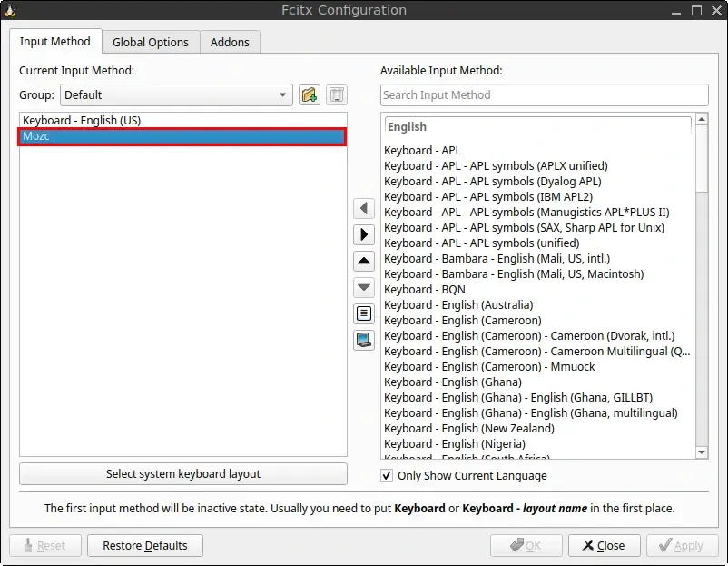The width and height of the screenshot is (728, 566).
Task: Select English (Ghana, multilingual) entry
Action: click(x=537, y=413)
